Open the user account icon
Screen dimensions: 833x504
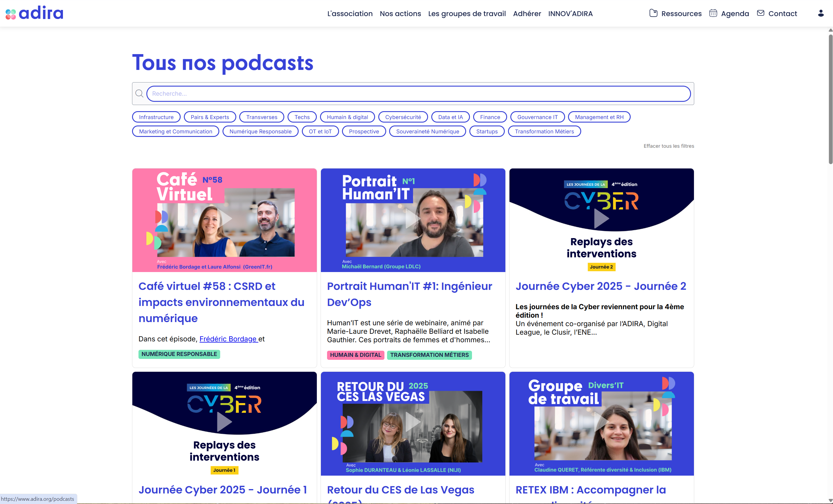click(x=820, y=13)
